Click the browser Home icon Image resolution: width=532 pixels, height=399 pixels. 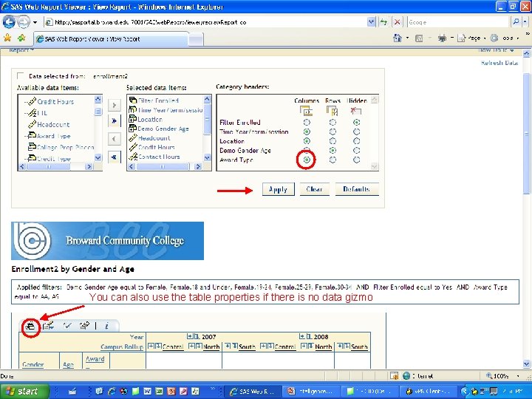pos(397,38)
